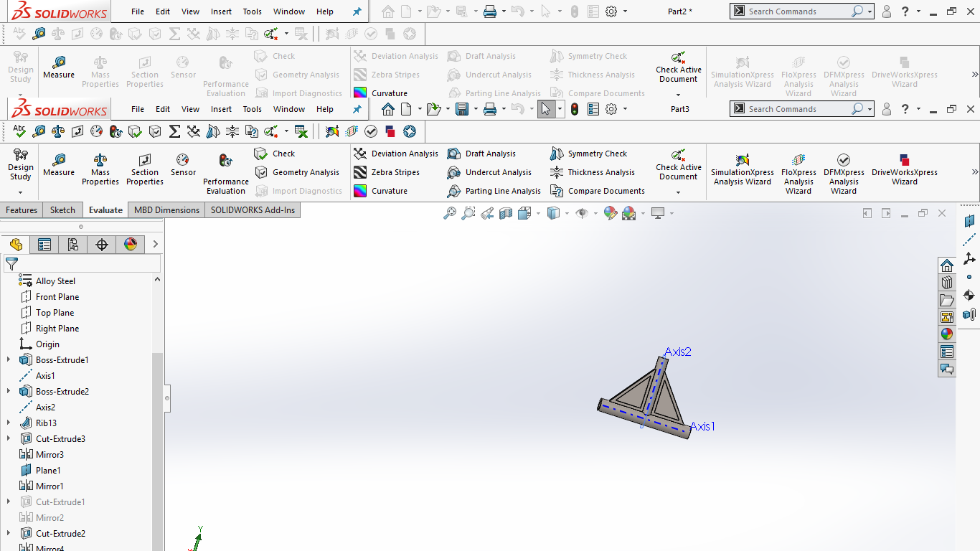The image size is (980, 551).
Task: Toggle Curvature display in the Part2 ribbon
Action: click(x=380, y=93)
